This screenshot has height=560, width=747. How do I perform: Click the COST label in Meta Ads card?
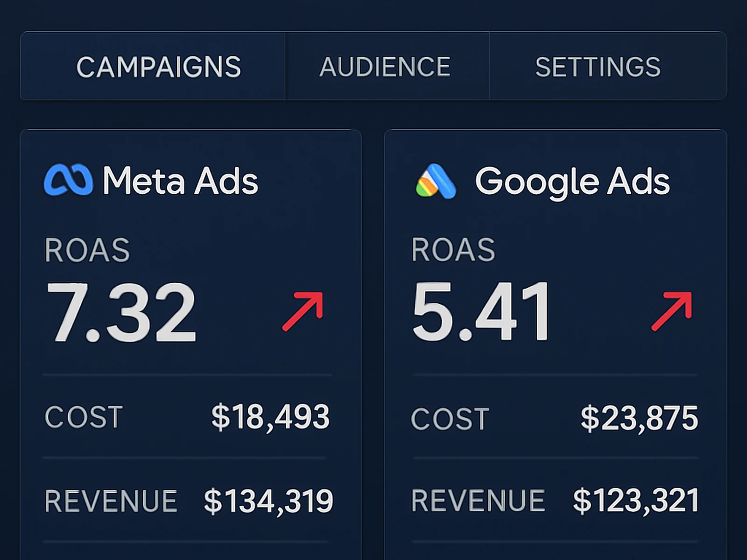(x=84, y=417)
